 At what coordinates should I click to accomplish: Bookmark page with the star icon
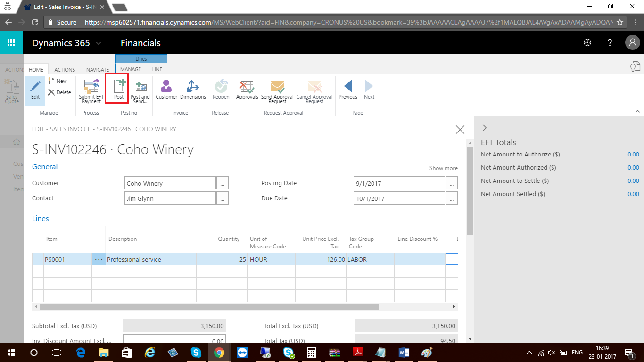click(x=620, y=22)
